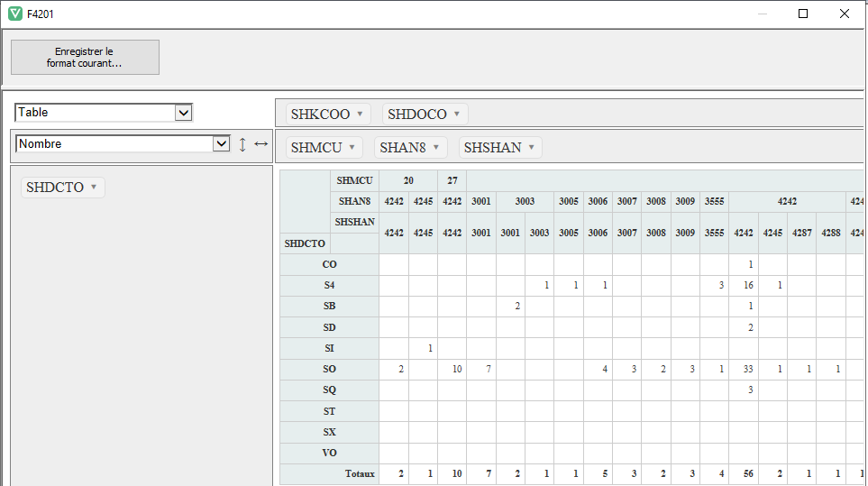Viewport: 868px width, 486px height.
Task: Click the SI row header
Action: point(329,348)
